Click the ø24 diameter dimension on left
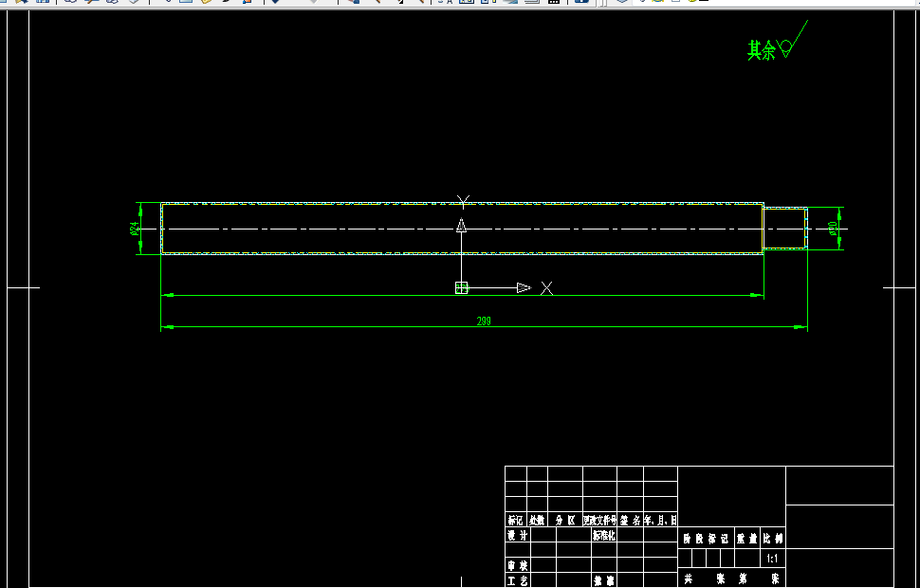 click(135, 229)
